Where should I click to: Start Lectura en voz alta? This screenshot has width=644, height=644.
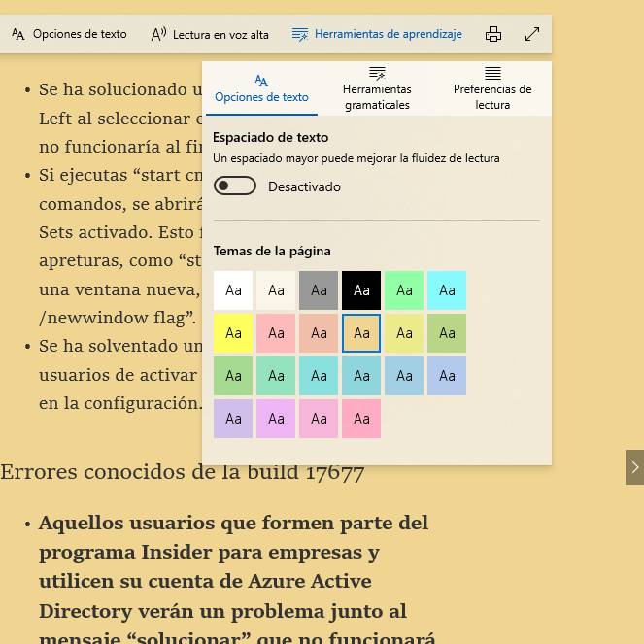210,34
